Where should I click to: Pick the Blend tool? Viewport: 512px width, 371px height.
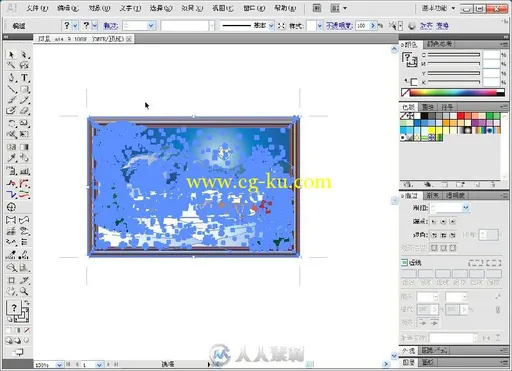pyautogui.click(x=24, y=158)
